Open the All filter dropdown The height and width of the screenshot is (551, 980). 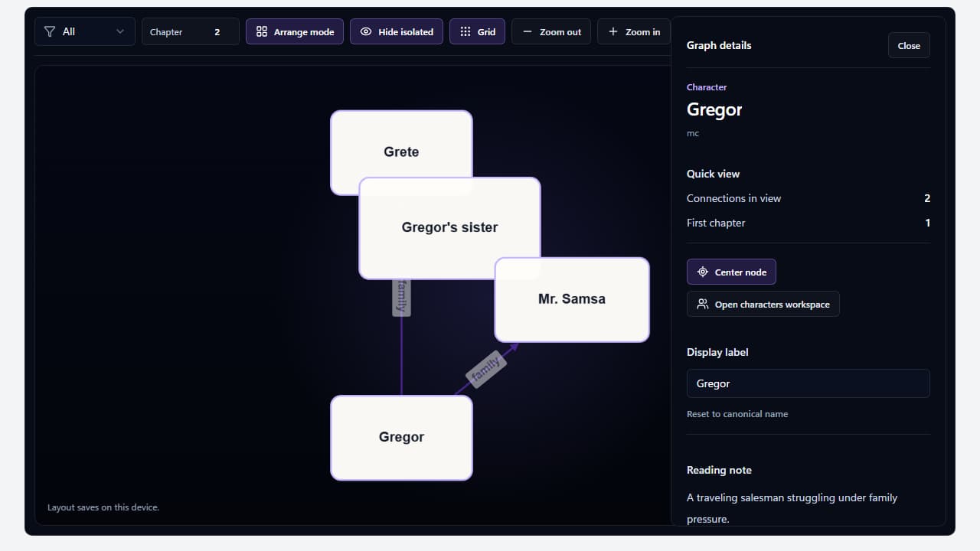(85, 31)
